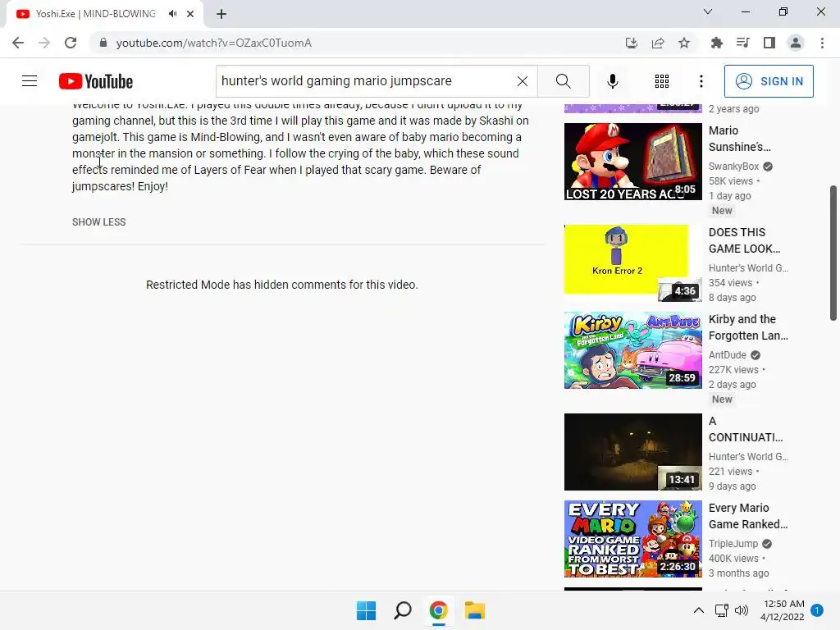Screen dimensions: 840x630
Task: Toggle the Chrome side panel icon
Action: pos(769,43)
